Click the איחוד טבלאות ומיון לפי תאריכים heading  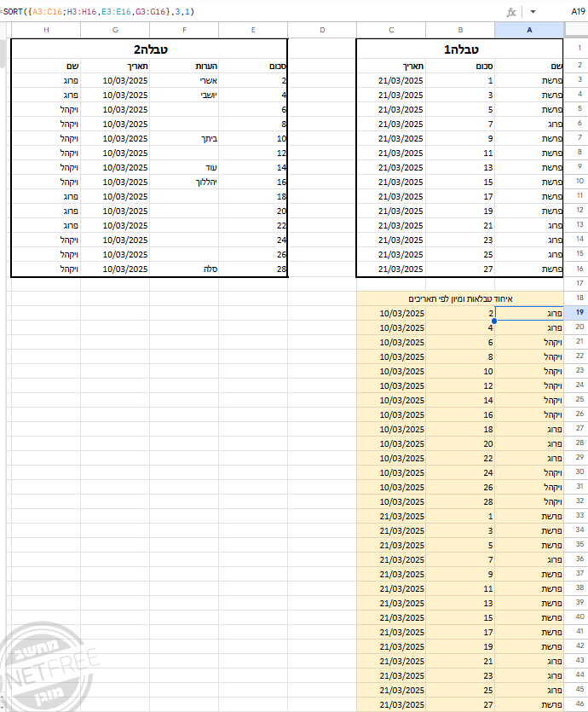460,298
